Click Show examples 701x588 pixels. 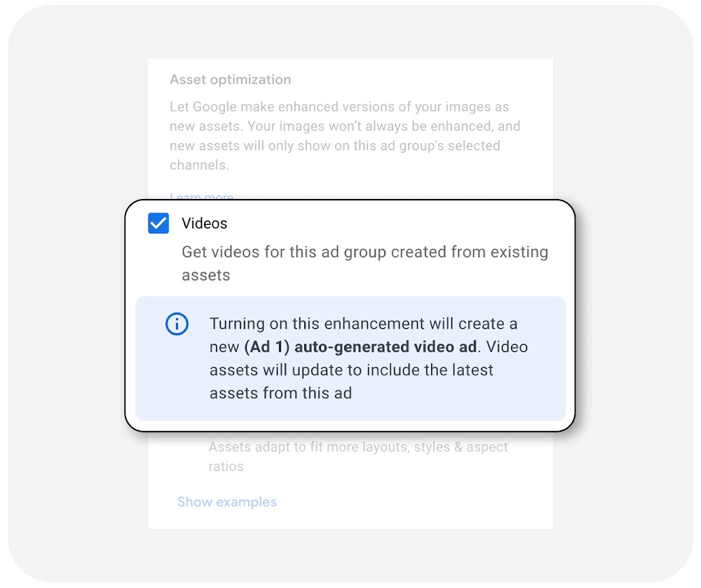point(227,502)
